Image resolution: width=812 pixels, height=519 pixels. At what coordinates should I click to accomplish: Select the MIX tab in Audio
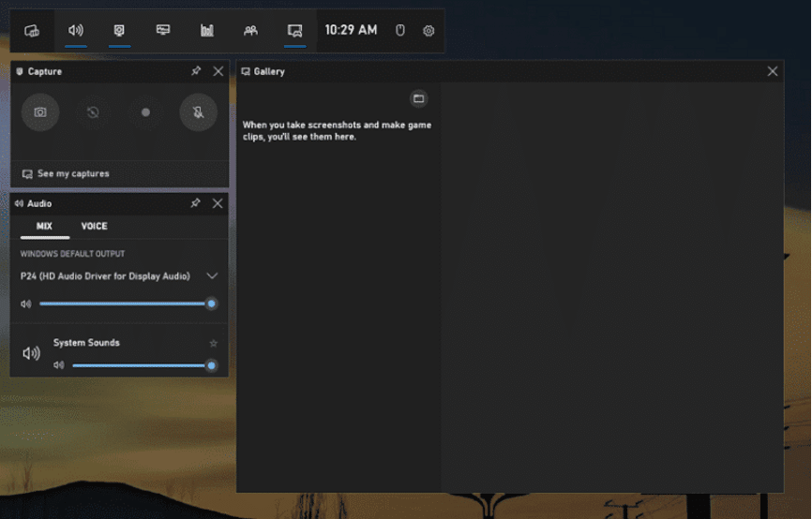coord(44,226)
